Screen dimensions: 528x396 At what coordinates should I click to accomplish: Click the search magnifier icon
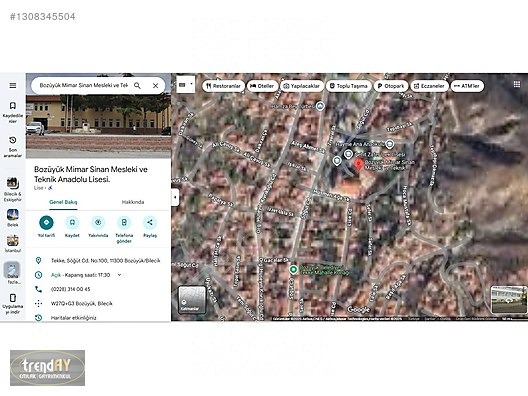[x=137, y=86]
